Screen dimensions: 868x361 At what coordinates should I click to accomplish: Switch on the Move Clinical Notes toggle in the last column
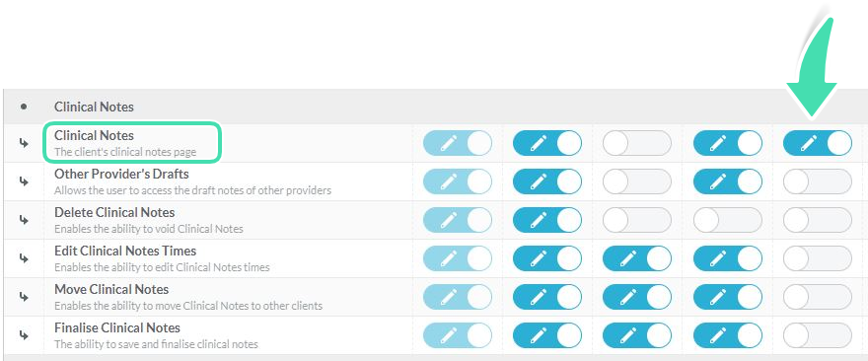pyautogui.click(x=817, y=297)
